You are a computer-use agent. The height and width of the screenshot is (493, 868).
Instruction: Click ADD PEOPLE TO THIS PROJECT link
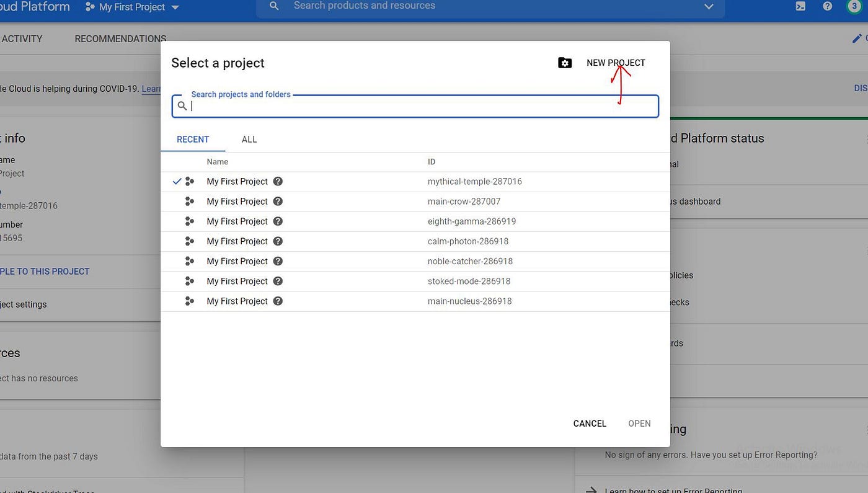[x=45, y=271]
